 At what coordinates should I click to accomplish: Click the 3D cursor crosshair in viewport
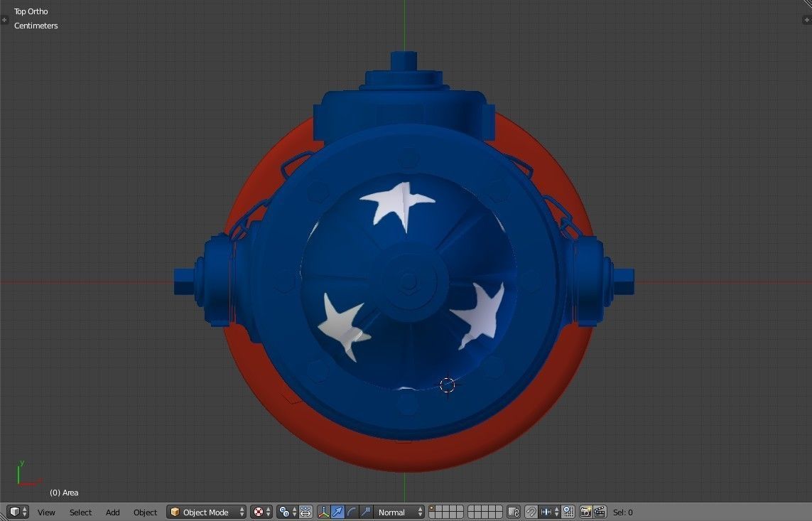pos(448,385)
